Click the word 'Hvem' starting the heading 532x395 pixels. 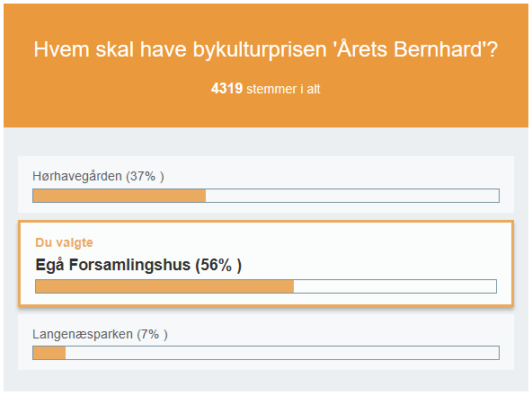coord(61,49)
